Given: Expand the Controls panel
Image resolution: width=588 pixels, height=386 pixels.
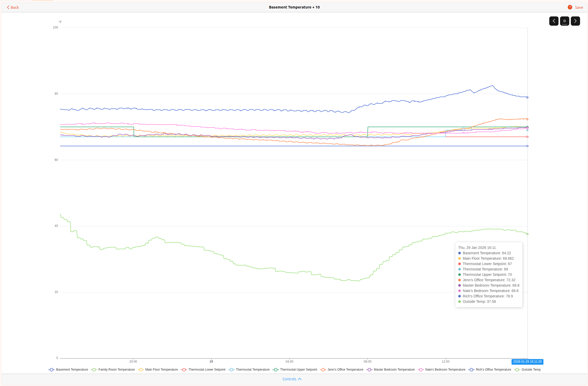Looking at the screenshot, I should (289, 379).
